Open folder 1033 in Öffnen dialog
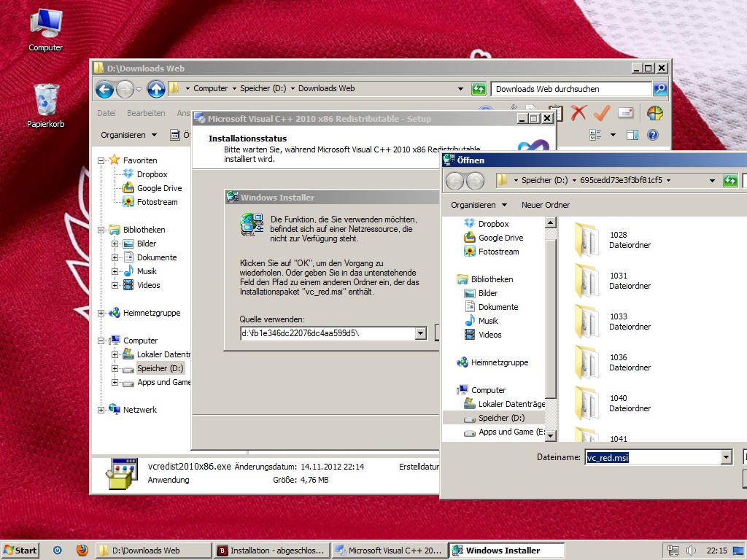Image resolution: width=747 pixels, height=560 pixels. 613,322
